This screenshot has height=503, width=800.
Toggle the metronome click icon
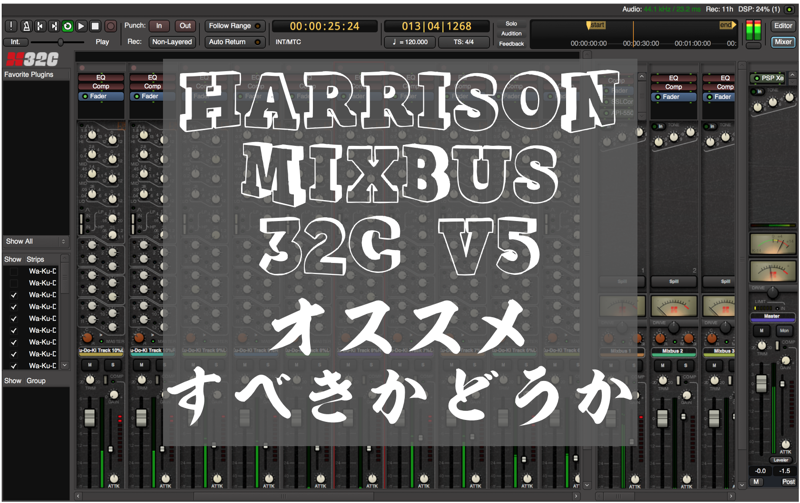pos(26,26)
